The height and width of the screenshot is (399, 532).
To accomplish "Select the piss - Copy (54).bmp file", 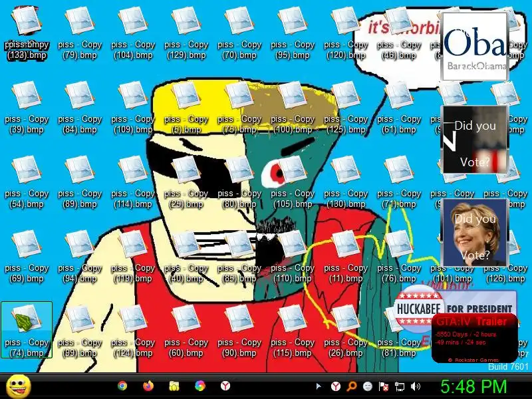I will coord(27,182).
